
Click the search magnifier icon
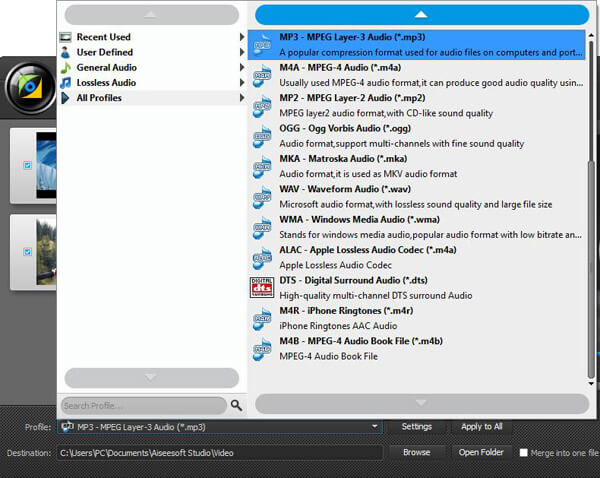(x=236, y=405)
